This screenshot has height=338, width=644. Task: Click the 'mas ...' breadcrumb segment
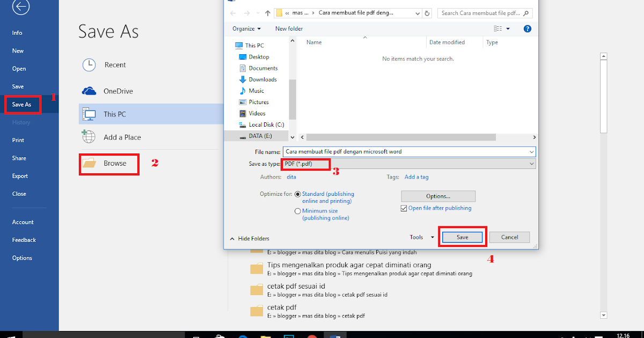(x=301, y=13)
